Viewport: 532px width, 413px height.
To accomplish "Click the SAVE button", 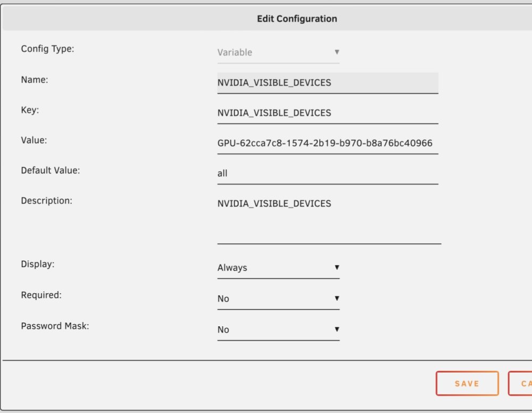I will point(467,384).
